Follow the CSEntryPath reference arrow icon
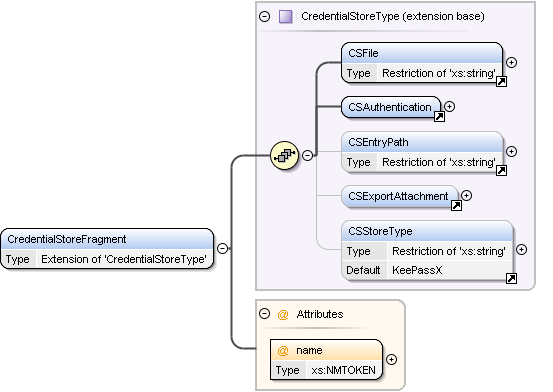 tap(501, 170)
